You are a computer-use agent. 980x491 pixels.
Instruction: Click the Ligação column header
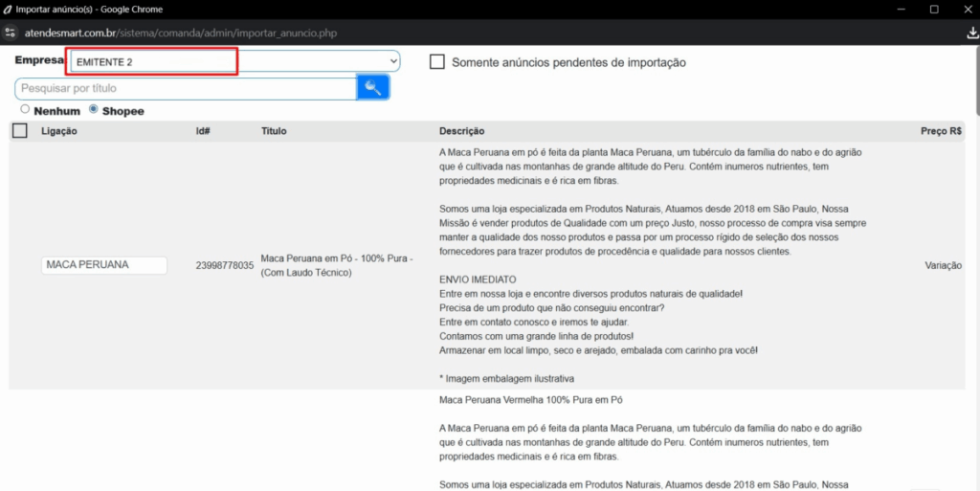point(59,131)
